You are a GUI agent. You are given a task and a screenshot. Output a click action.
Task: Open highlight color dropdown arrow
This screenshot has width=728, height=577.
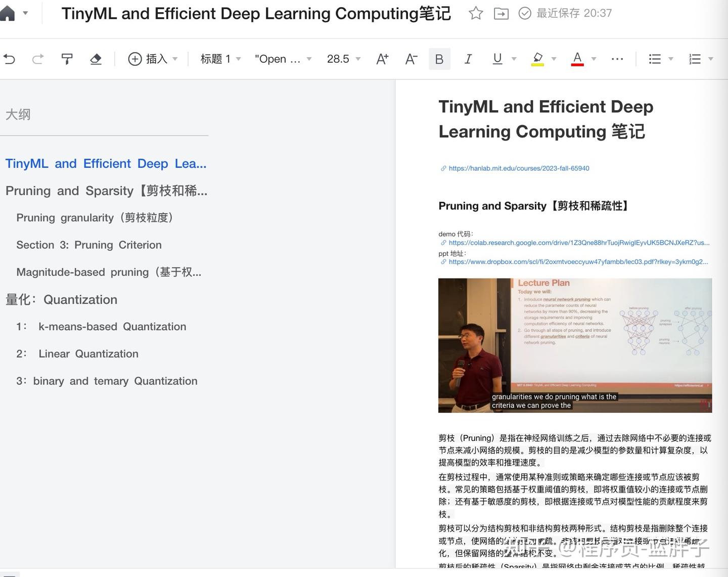pyautogui.click(x=554, y=59)
